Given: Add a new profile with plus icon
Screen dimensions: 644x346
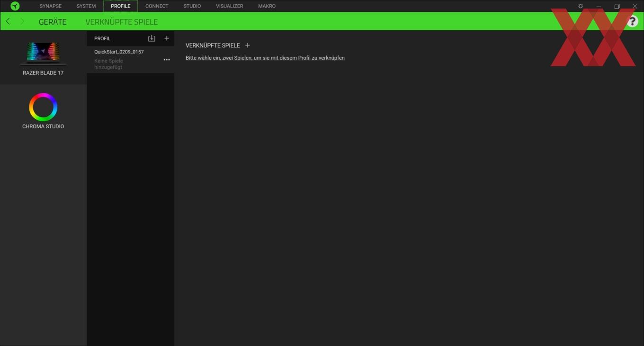Looking at the screenshot, I should coord(167,38).
